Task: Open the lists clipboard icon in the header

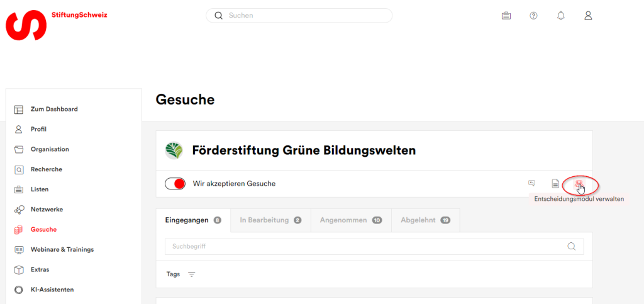Action: [x=506, y=16]
